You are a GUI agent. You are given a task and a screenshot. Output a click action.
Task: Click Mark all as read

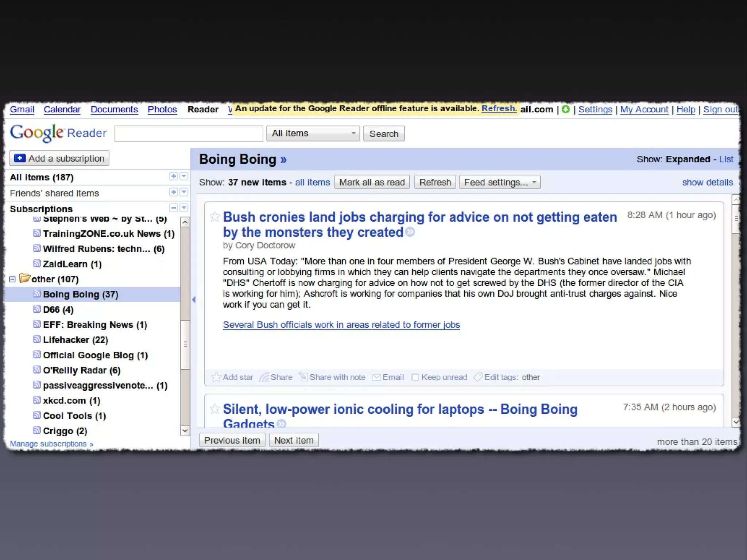(372, 182)
